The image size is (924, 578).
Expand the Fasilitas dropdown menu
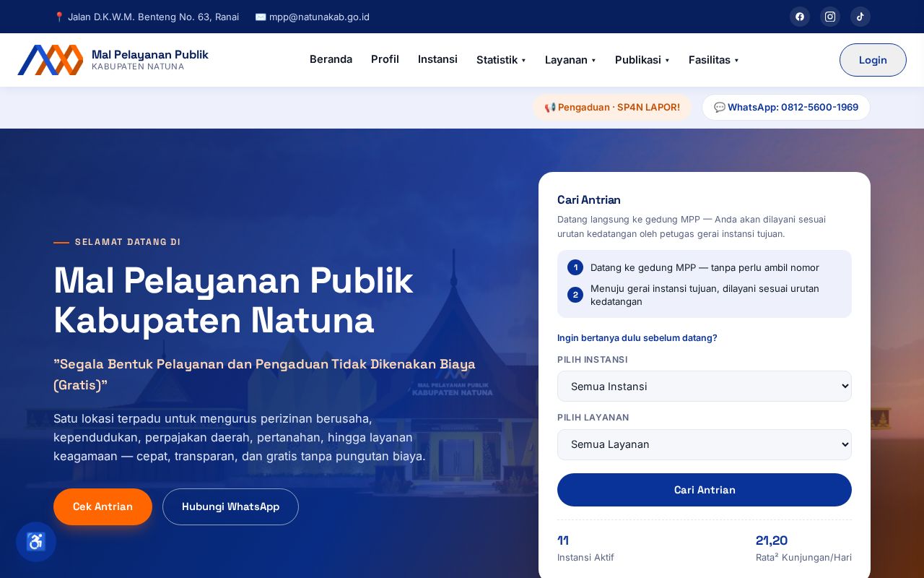coord(713,60)
